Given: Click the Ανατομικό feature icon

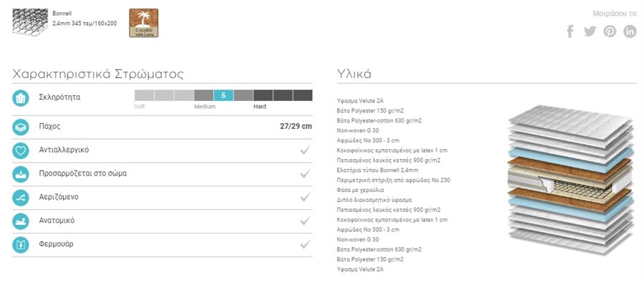Looking at the screenshot, I should pos(21,221).
